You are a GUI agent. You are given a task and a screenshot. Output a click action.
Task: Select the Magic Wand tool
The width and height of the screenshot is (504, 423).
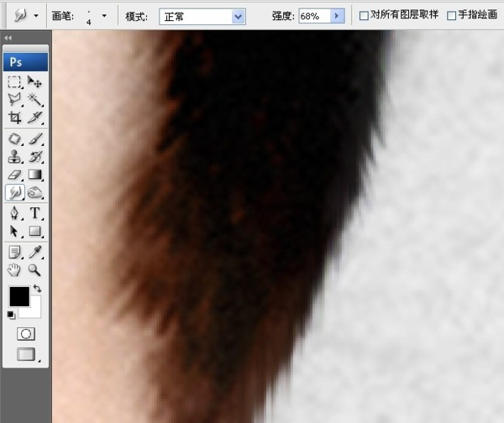point(34,100)
